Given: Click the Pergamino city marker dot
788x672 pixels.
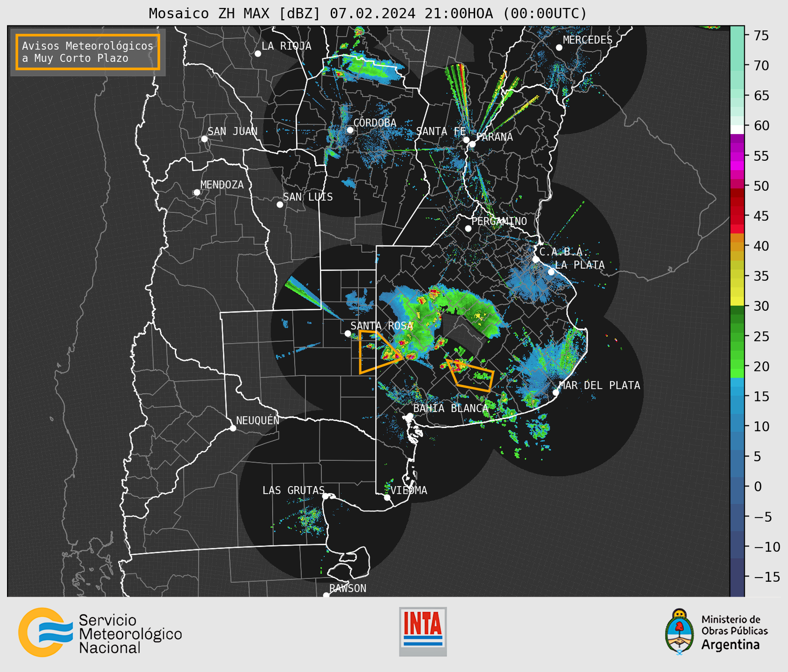Looking at the screenshot, I should coord(468,229).
